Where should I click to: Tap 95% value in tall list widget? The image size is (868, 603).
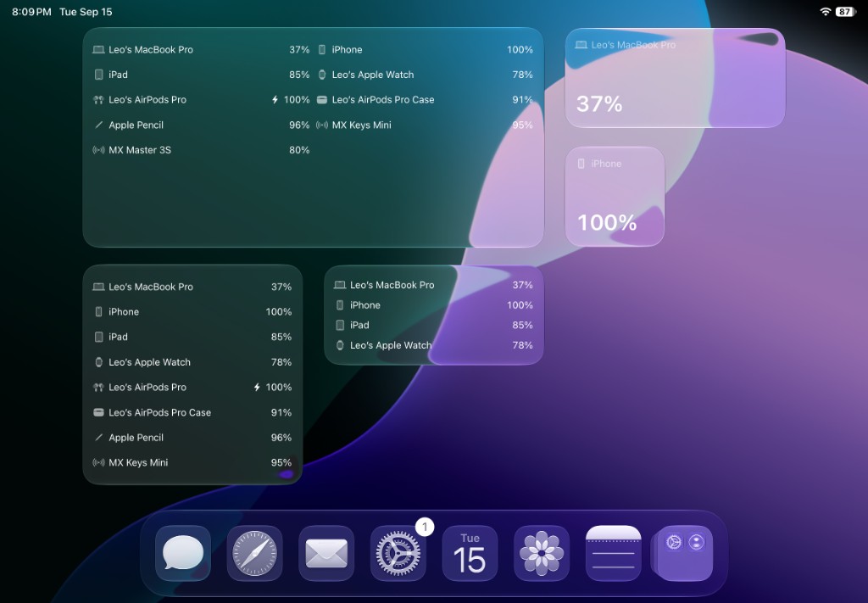click(281, 462)
